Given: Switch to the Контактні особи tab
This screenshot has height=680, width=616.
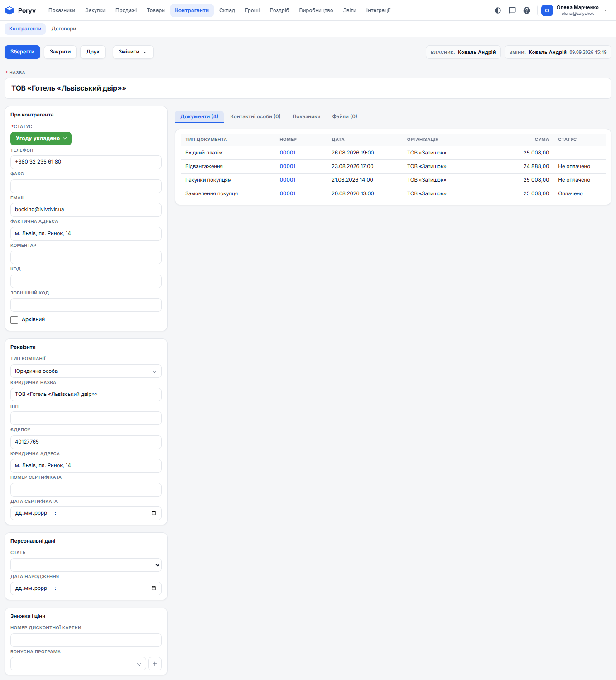Looking at the screenshot, I should [255, 116].
